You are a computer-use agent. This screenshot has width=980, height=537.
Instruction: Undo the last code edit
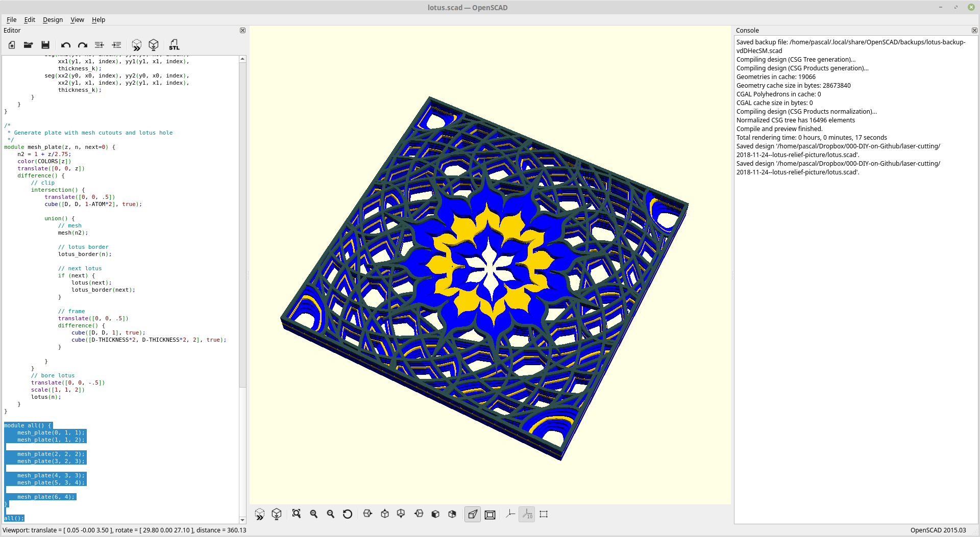point(65,45)
